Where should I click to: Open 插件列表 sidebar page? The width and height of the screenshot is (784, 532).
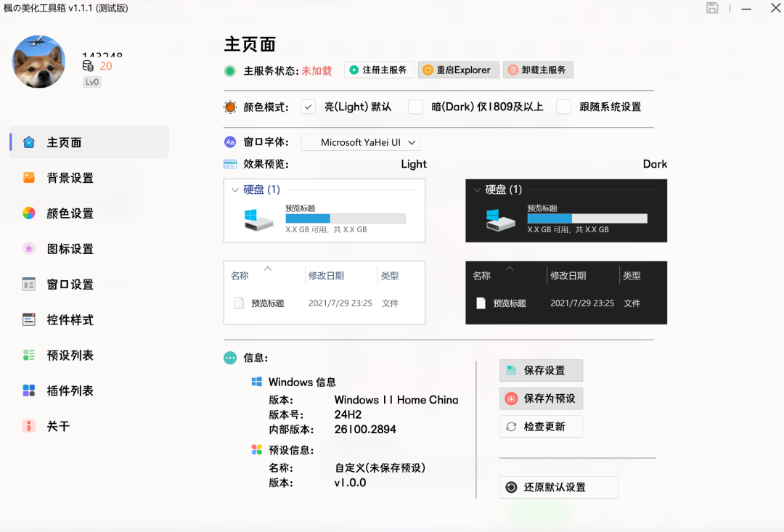click(x=89, y=391)
